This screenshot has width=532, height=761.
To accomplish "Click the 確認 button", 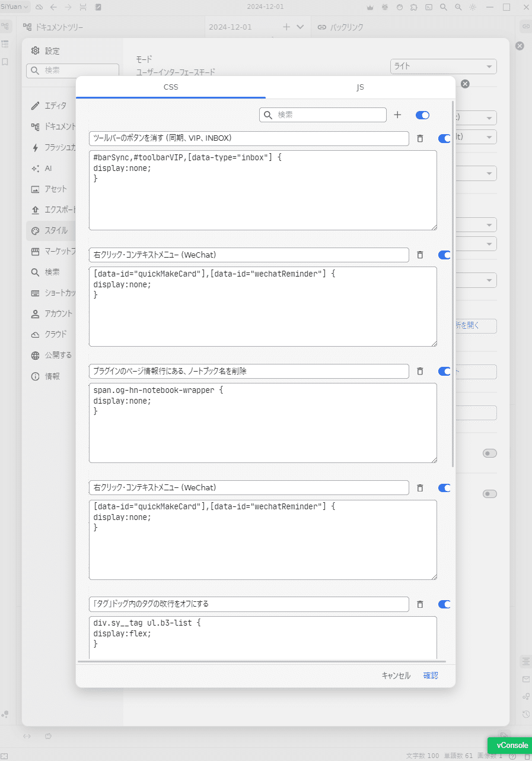I will 431,676.
